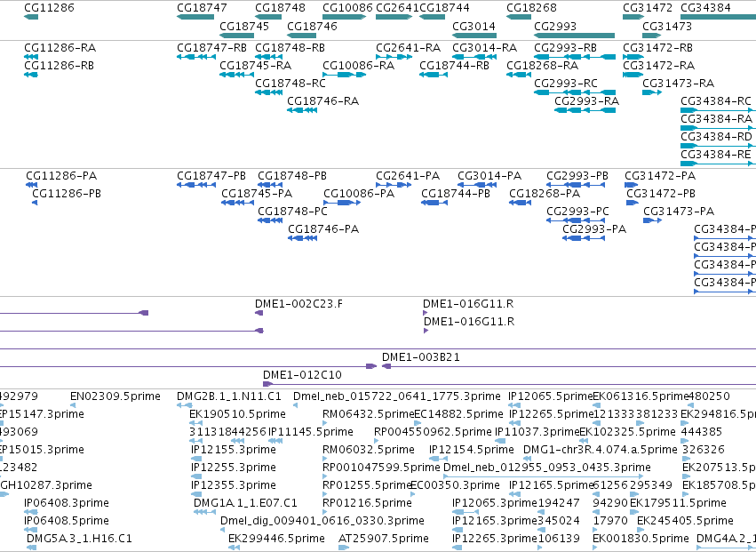Open the CG18748-RB transcript label
Viewport: 756px width, 552px height.
point(290,48)
